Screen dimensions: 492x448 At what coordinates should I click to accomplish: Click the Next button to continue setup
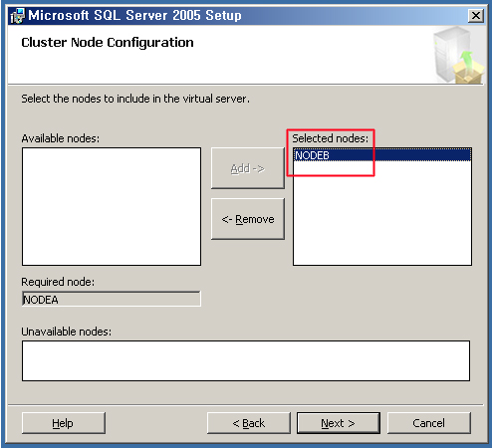pyautogui.click(x=339, y=423)
